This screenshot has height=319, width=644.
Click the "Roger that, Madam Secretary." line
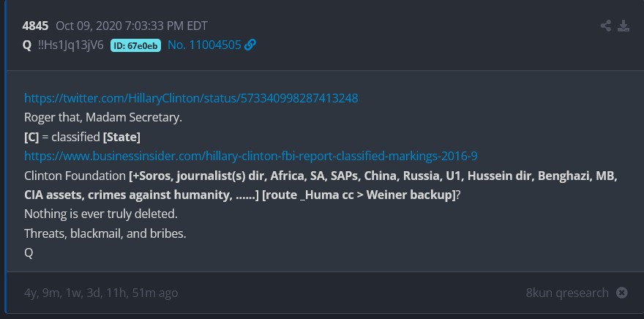[x=103, y=117]
